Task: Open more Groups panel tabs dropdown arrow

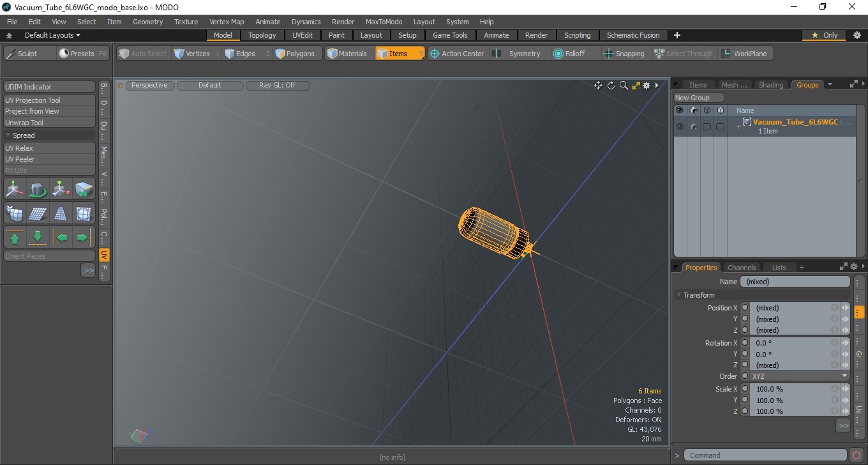Action: point(830,85)
